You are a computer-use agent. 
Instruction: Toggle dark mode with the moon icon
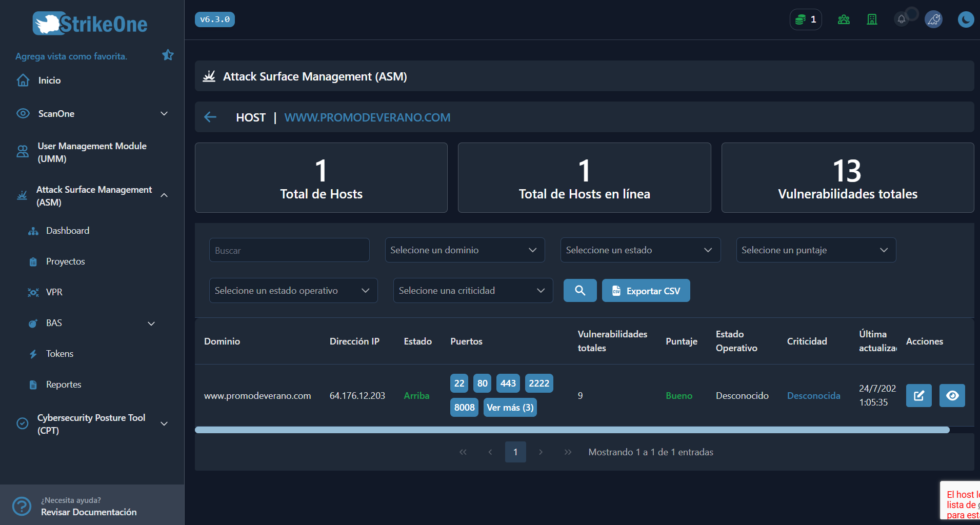click(966, 19)
